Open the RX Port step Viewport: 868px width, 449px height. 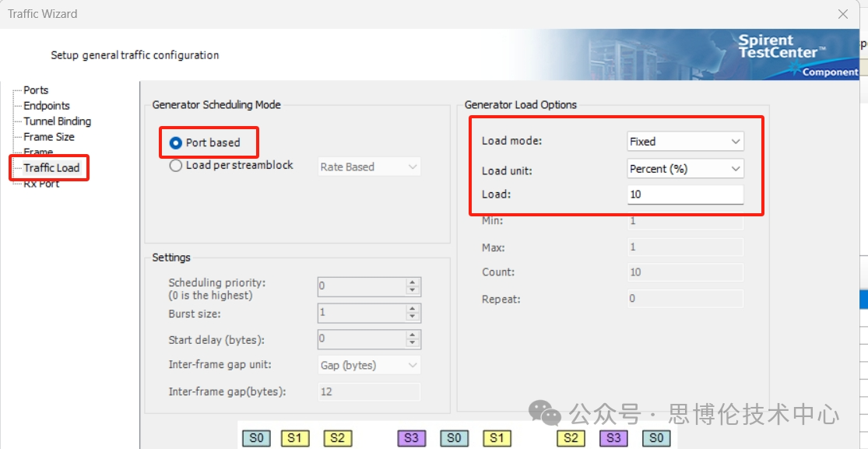click(x=41, y=184)
